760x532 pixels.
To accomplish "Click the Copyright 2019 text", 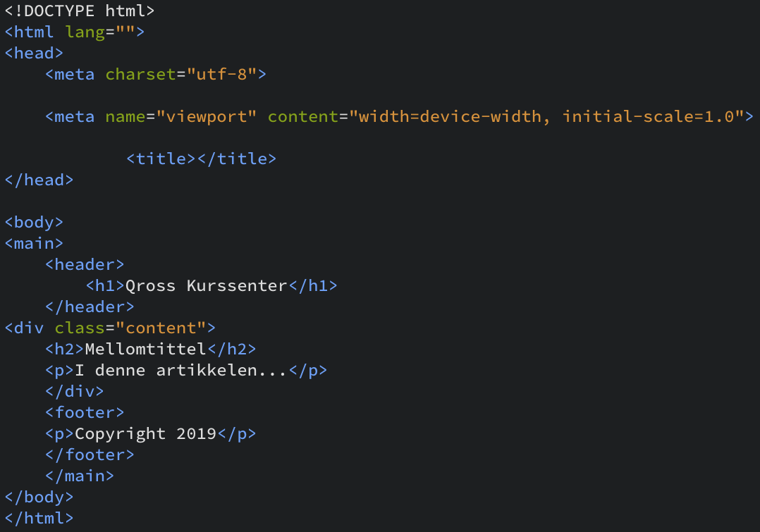I will 145,433.
